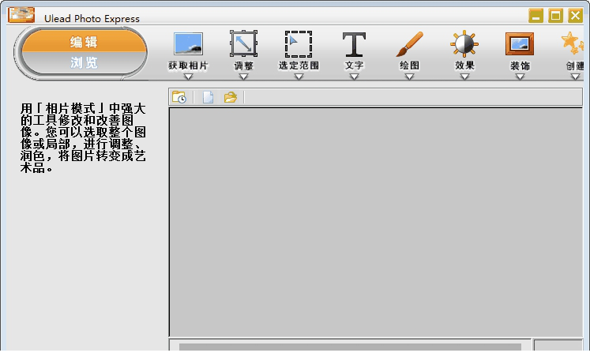Maximize the Photo Express window
The width and height of the screenshot is (590, 364).
click(x=555, y=16)
